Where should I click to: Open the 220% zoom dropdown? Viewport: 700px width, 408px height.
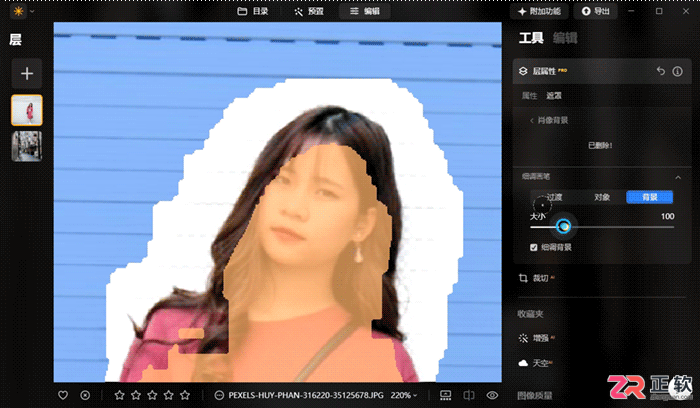[404, 395]
